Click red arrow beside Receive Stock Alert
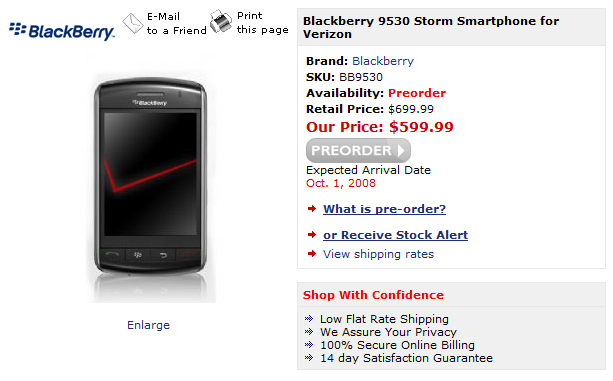 point(312,234)
